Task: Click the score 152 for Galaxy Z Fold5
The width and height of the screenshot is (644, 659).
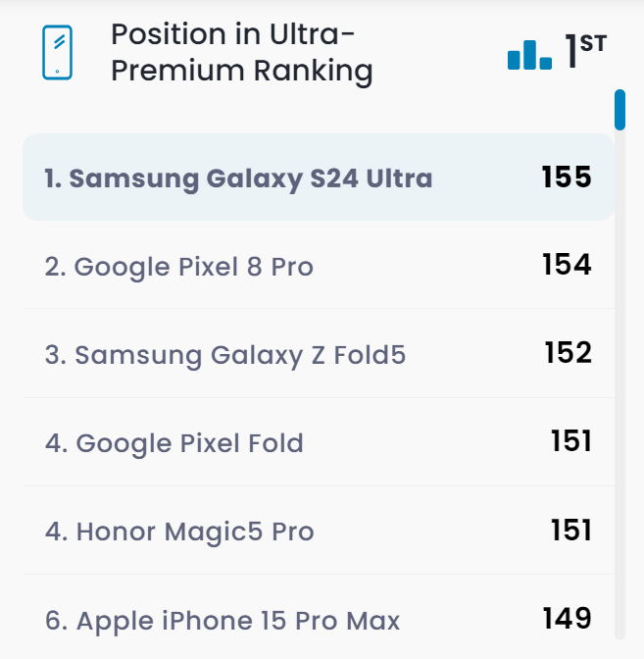Action: click(568, 353)
